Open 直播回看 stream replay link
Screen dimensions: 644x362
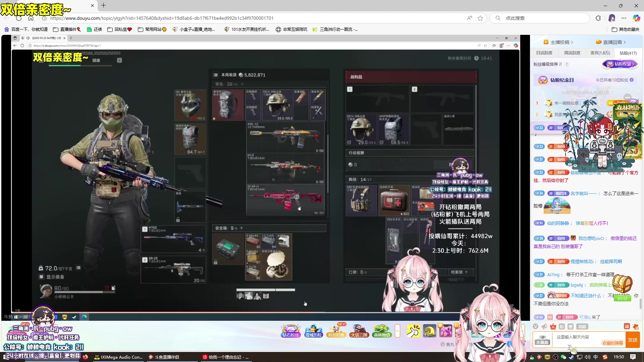[x=611, y=42]
